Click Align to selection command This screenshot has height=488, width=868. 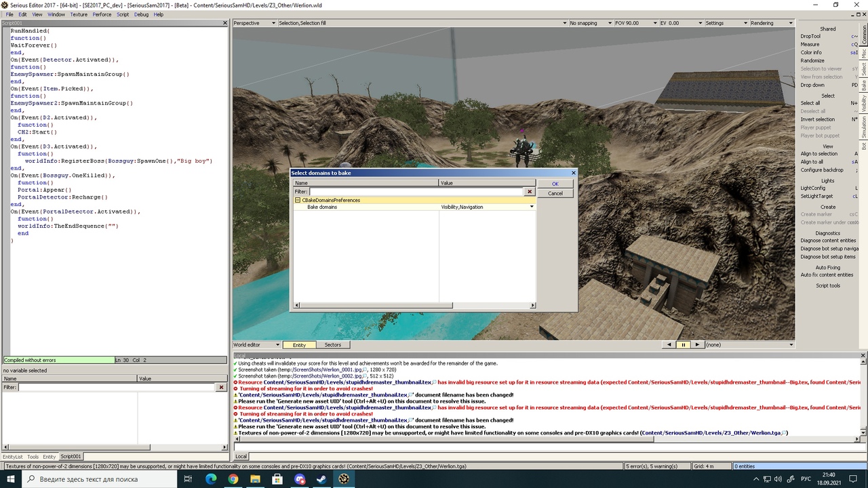click(x=819, y=154)
